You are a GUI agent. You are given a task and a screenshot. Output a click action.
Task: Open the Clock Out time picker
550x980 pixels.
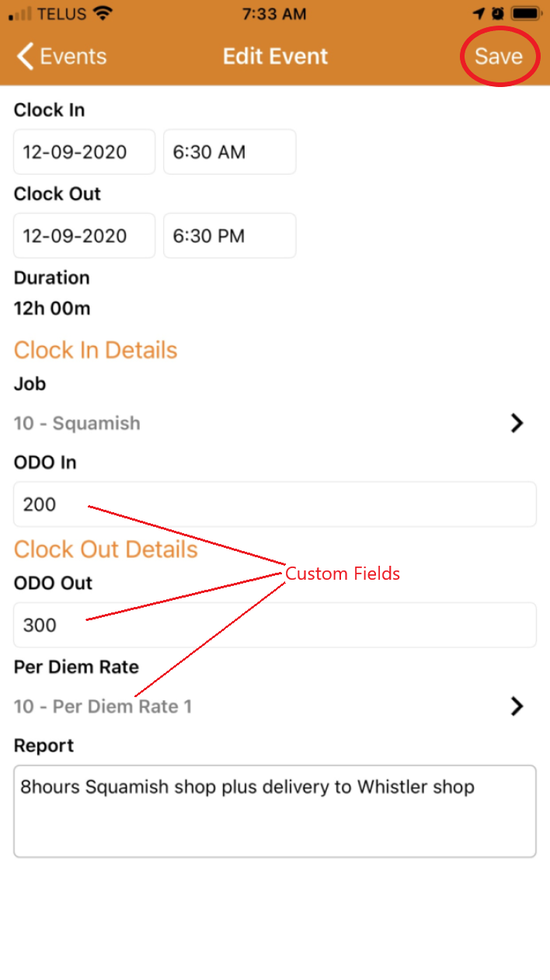229,235
